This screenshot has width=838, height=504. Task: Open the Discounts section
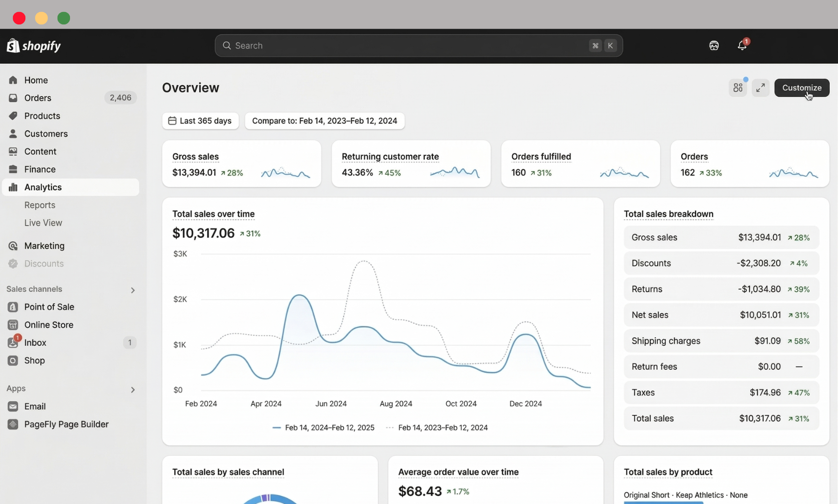coord(44,263)
